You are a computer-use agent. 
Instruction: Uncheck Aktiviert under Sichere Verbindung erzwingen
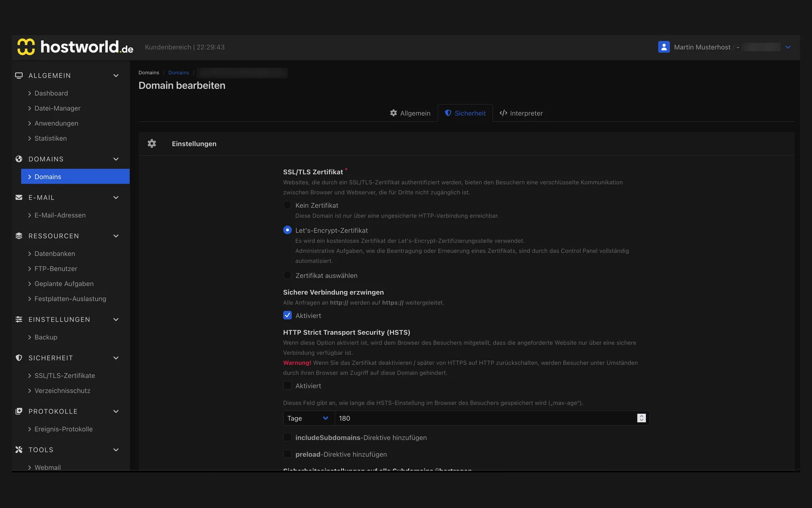pyautogui.click(x=287, y=315)
